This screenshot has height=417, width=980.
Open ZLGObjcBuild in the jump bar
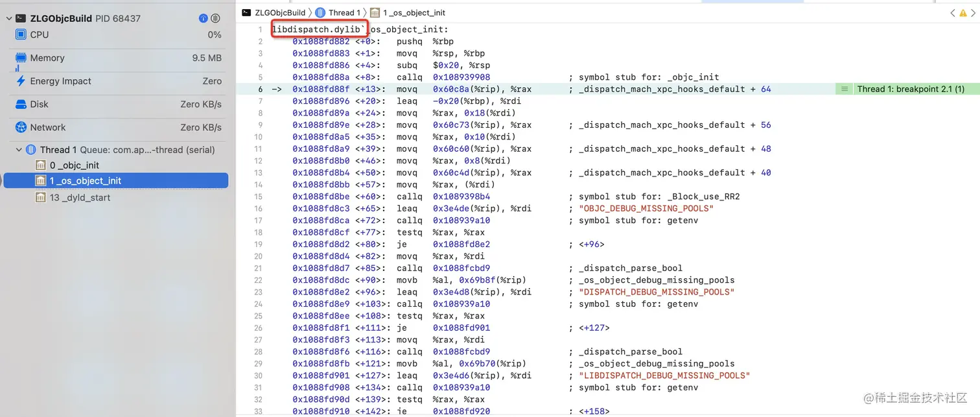coord(280,12)
